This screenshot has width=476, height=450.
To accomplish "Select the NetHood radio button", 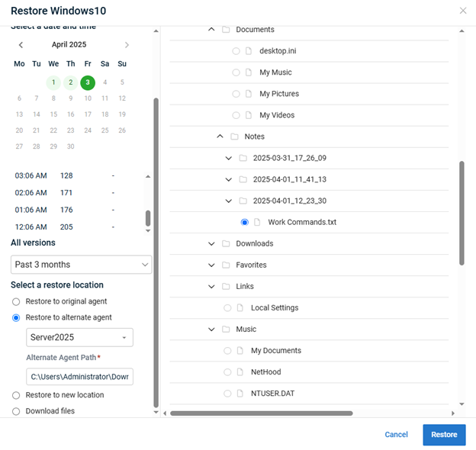I will (x=227, y=372).
